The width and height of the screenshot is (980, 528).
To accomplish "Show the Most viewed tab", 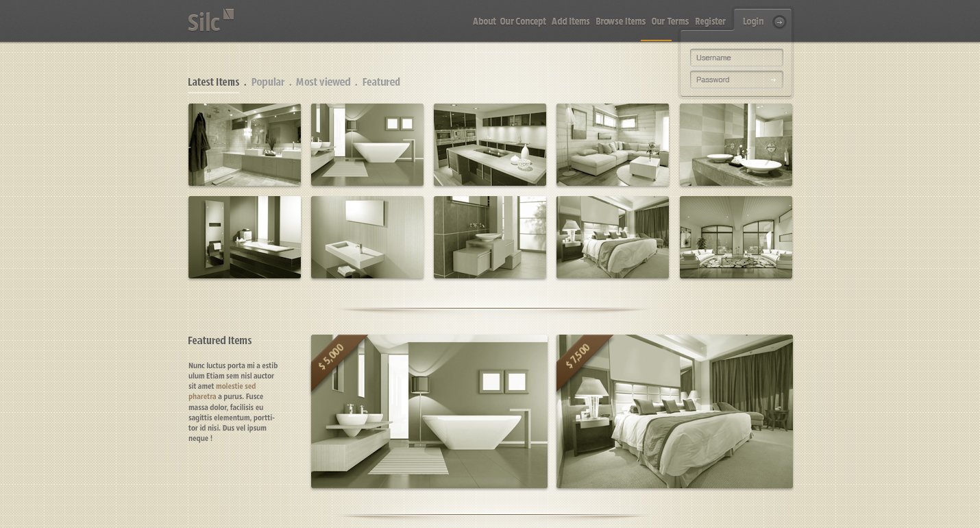I will point(323,82).
